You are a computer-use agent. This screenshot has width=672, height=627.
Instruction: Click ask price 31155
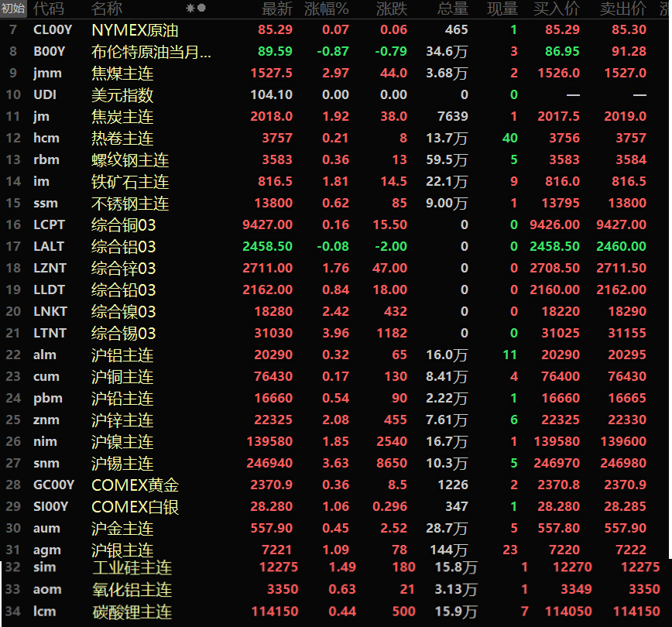pos(627,333)
